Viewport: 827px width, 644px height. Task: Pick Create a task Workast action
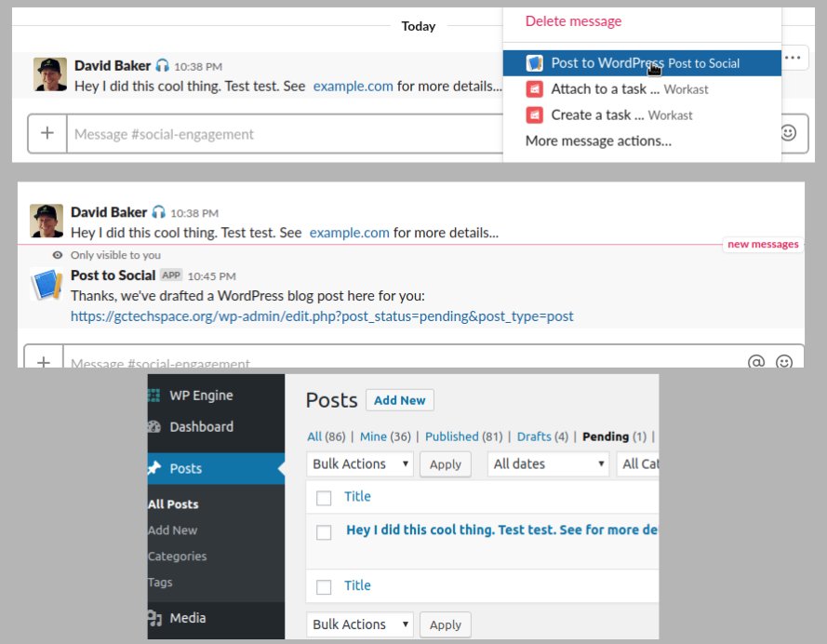tap(642, 115)
